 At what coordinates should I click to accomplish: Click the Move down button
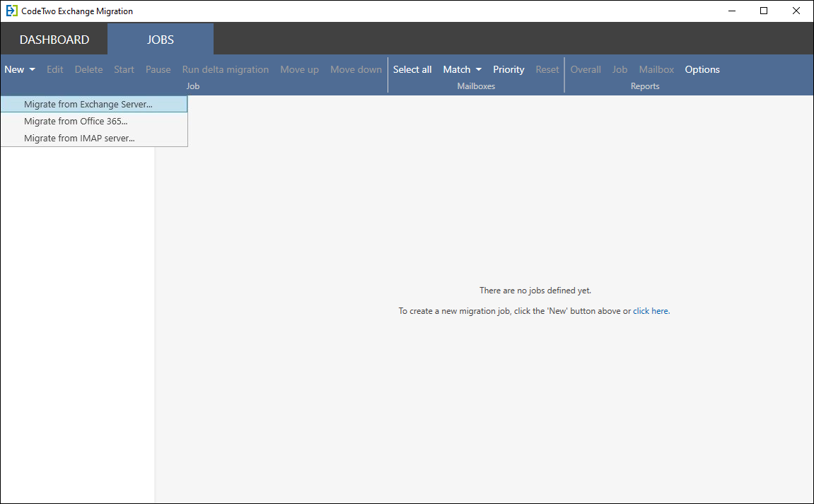[356, 69]
